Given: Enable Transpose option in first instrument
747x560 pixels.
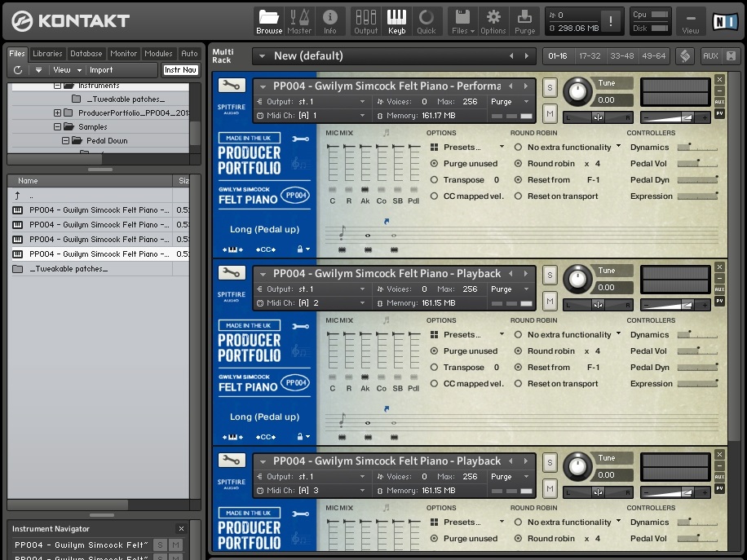Looking at the screenshot, I should click(434, 179).
